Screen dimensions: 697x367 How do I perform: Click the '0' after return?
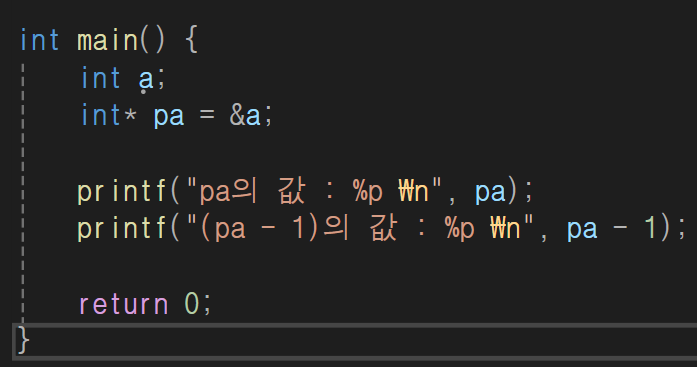[x=192, y=304]
